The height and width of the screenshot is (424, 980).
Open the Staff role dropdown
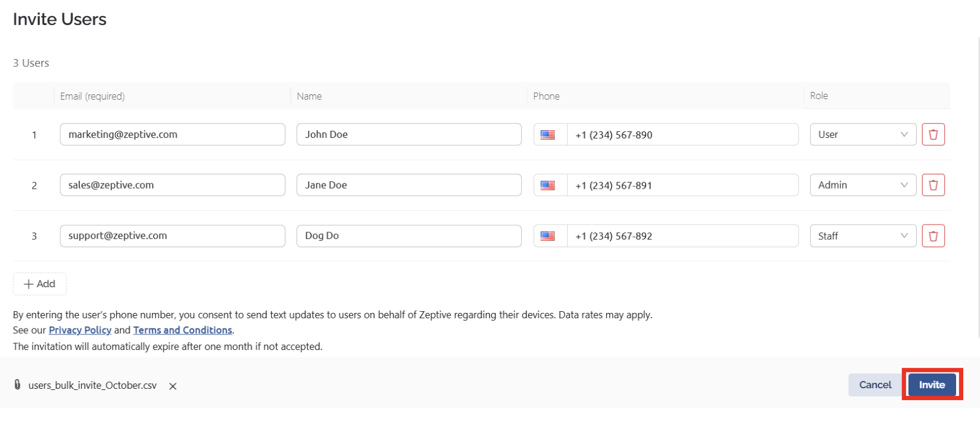coord(863,236)
